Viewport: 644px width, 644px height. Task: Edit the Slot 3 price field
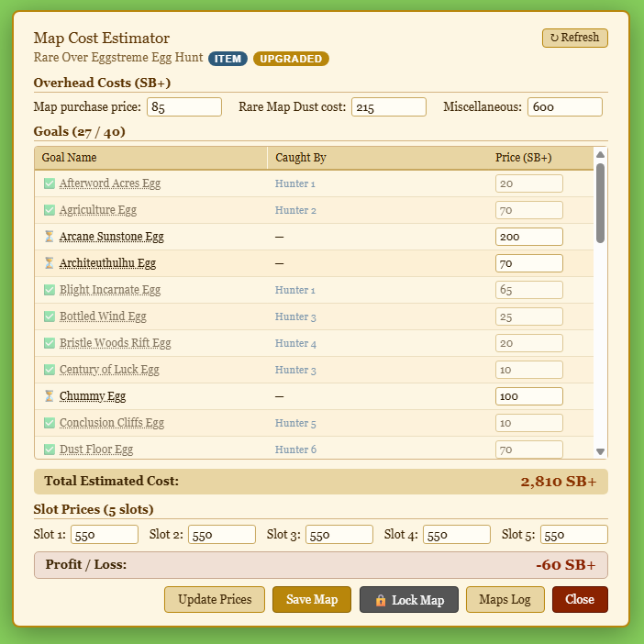pos(339,534)
